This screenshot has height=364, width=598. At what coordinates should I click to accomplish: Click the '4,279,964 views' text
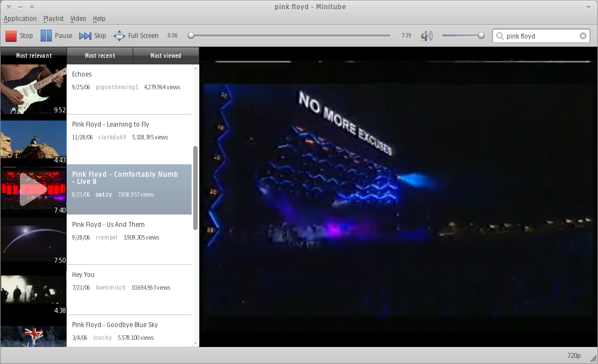click(x=162, y=88)
